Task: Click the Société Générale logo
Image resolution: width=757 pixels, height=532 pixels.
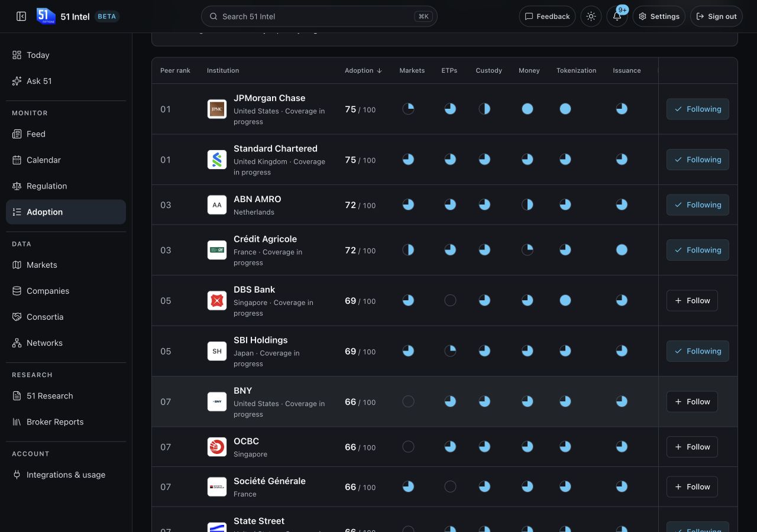Action: point(217,486)
